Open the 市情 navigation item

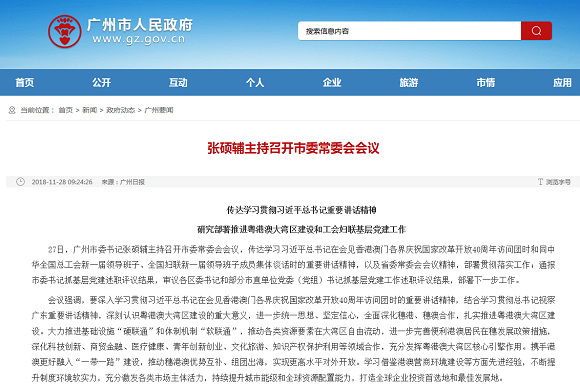[x=486, y=82]
